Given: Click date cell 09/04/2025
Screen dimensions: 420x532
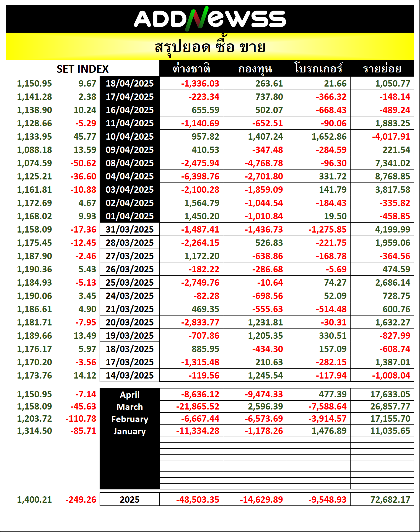Looking at the screenshot, I should [129, 150].
